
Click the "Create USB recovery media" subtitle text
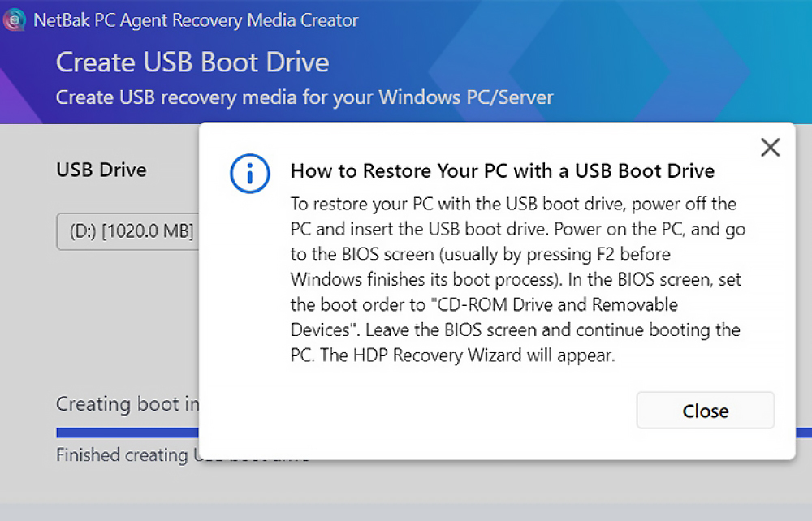point(304,97)
